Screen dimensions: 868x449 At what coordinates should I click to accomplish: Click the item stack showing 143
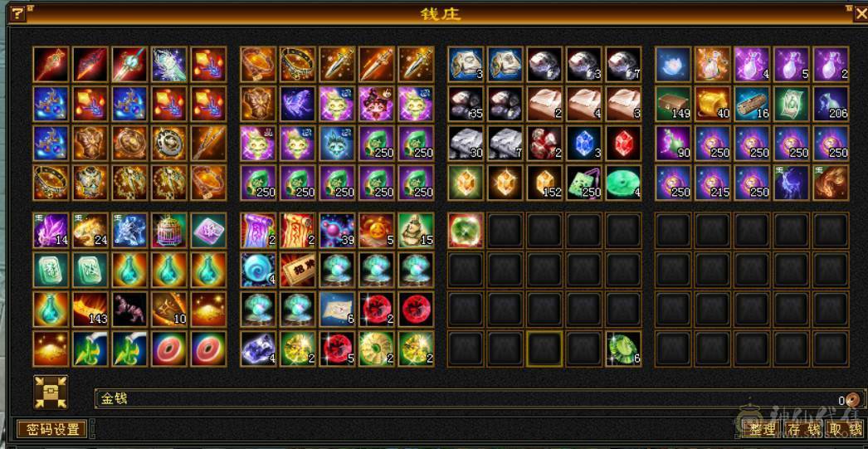(90, 309)
